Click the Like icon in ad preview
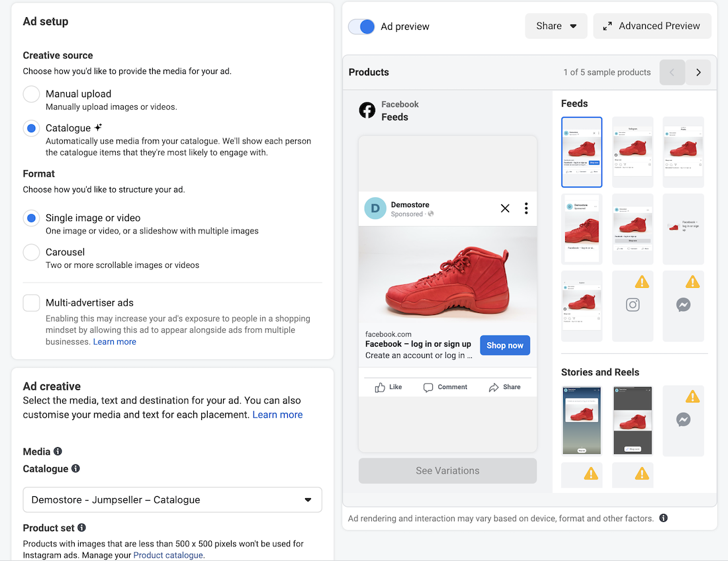Screen dimensions: 728x561 pos(380,388)
